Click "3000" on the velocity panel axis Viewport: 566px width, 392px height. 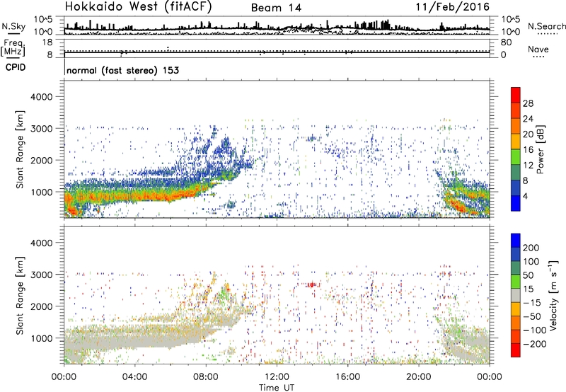coord(42,275)
